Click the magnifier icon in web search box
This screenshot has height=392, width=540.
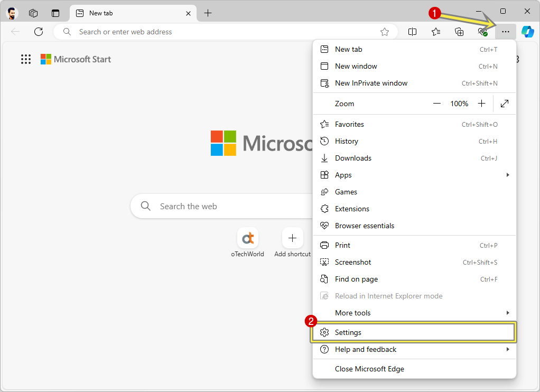146,206
